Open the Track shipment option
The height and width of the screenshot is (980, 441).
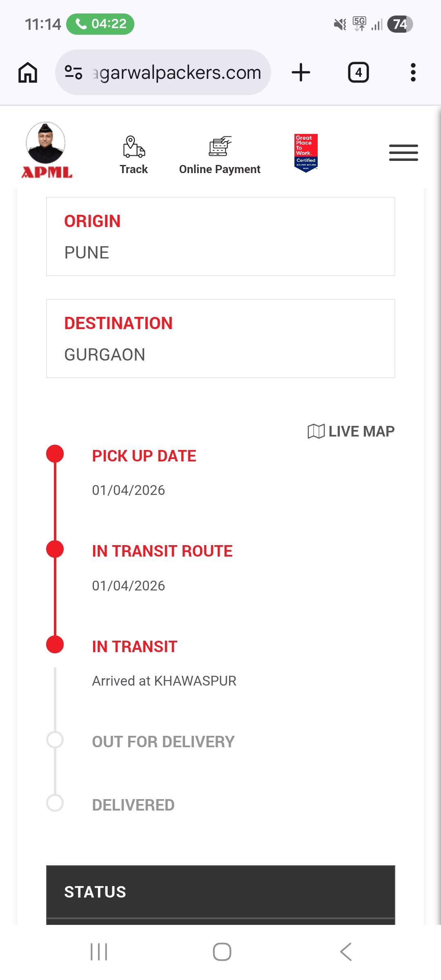coord(134,155)
